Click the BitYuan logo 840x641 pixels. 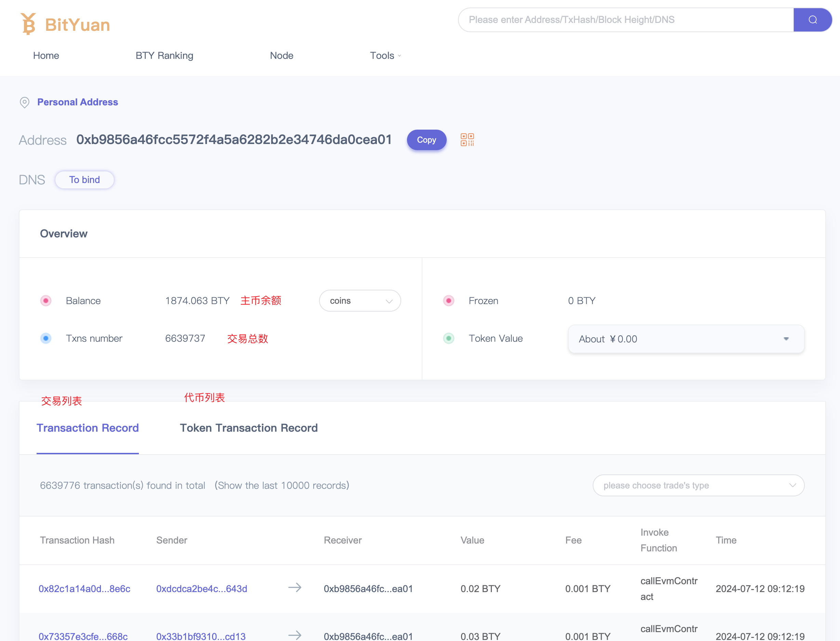click(66, 24)
